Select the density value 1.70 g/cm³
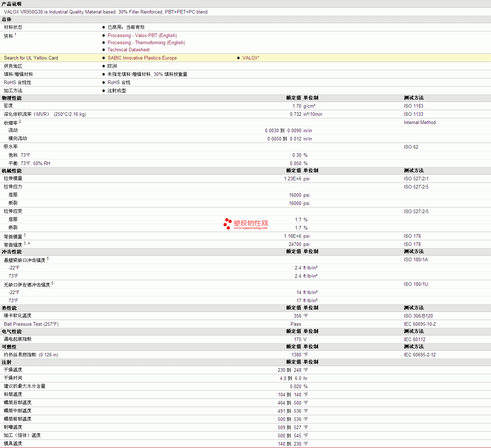 click(304, 106)
